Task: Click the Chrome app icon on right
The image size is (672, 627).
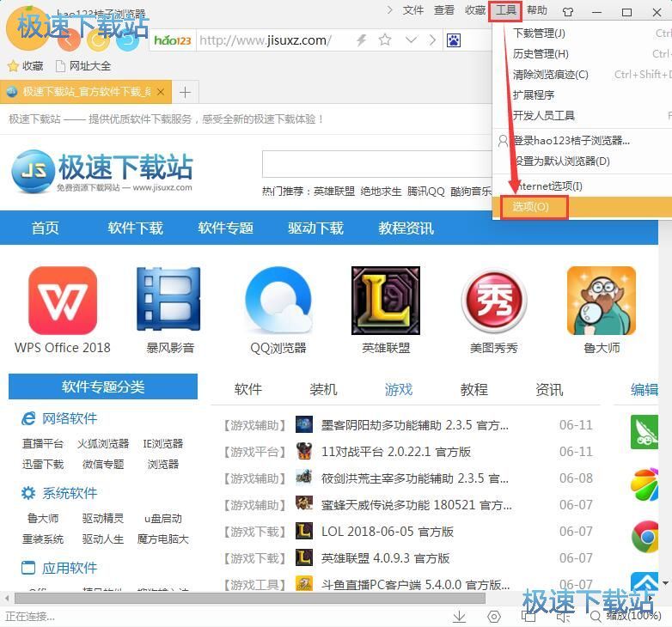Action: 645,537
